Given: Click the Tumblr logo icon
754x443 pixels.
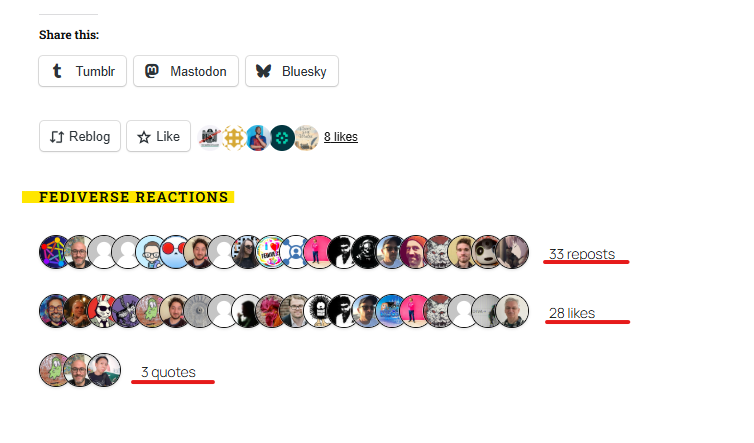Looking at the screenshot, I should coord(57,71).
